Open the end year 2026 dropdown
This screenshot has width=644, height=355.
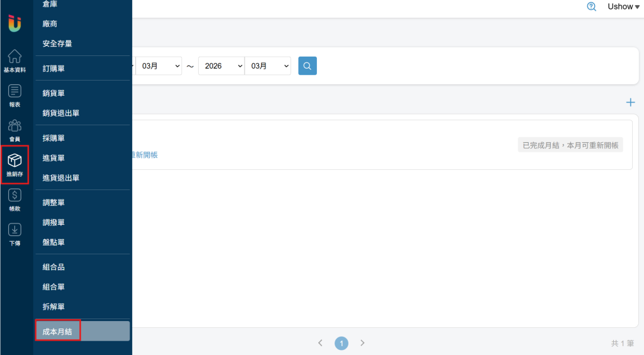[x=221, y=65]
